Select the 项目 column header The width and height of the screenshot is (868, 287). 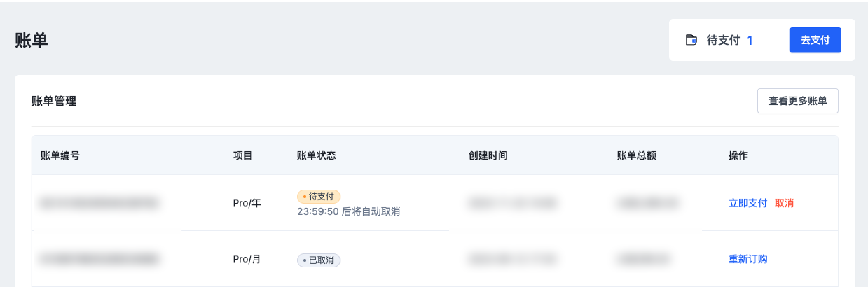click(x=243, y=155)
